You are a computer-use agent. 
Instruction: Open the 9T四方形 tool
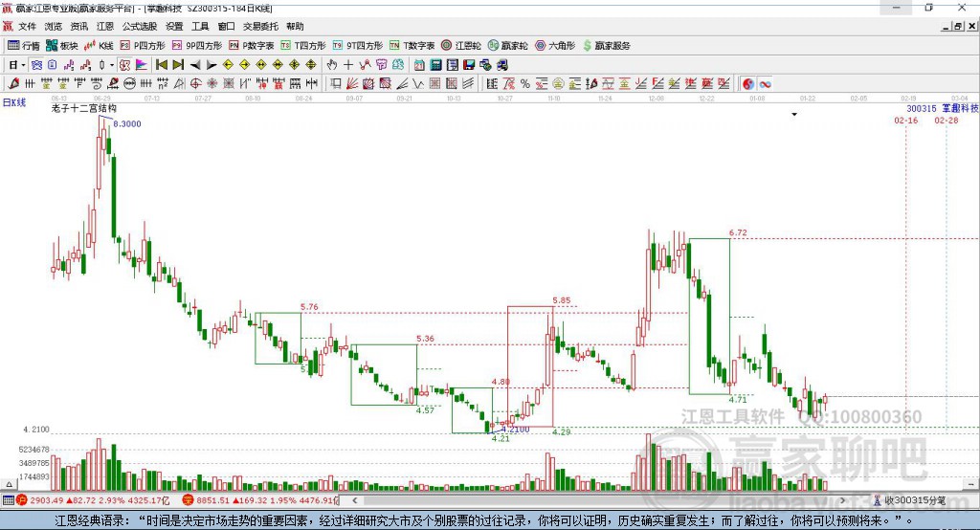click(358, 46)
